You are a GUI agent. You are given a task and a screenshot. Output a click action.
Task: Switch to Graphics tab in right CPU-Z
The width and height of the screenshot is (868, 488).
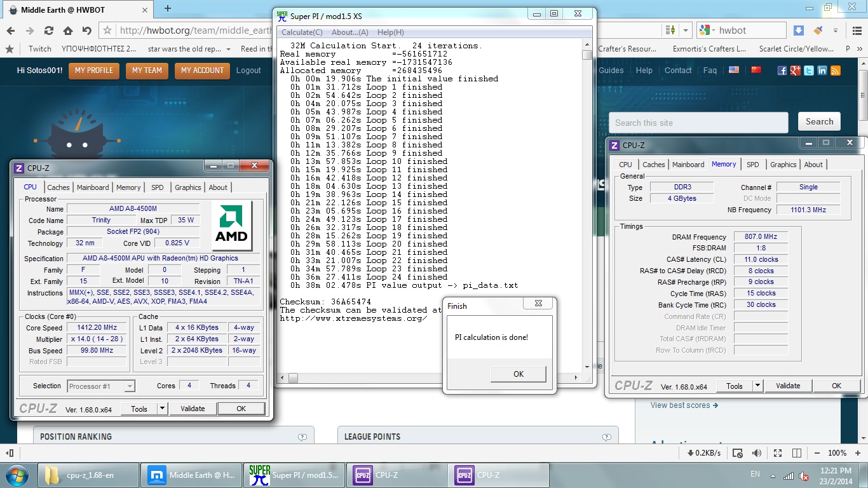click(x=783, y=165)
